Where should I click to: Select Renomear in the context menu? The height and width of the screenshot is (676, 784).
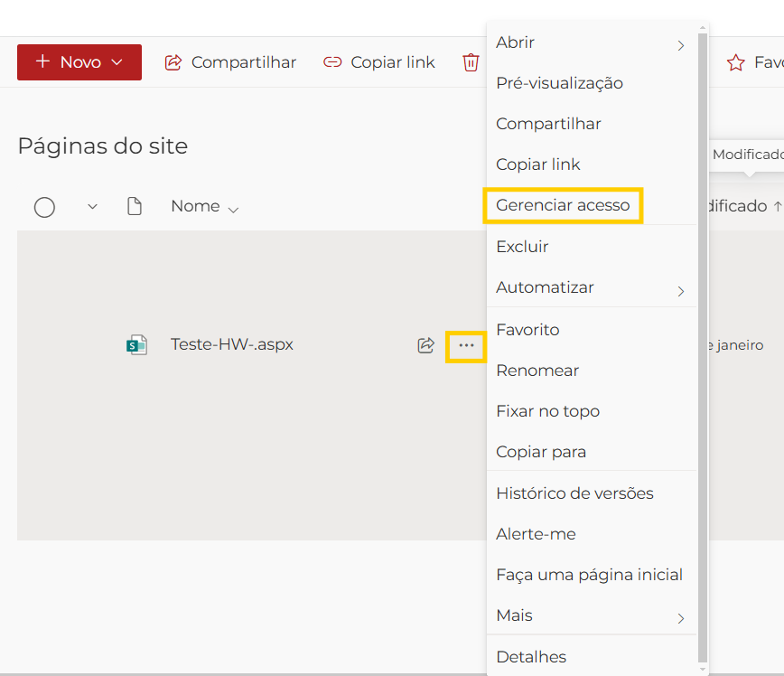537,371
